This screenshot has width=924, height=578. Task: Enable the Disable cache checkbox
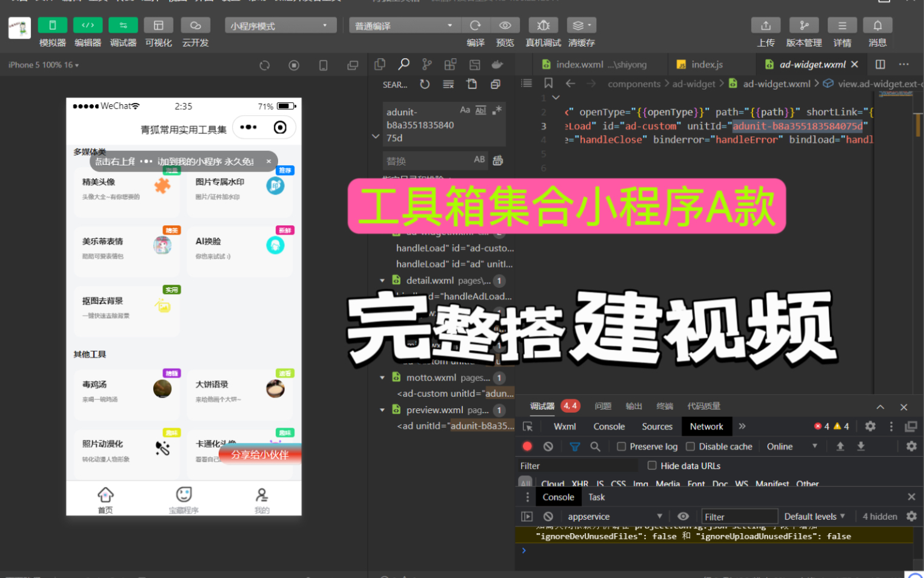click(x=690, y=446)
